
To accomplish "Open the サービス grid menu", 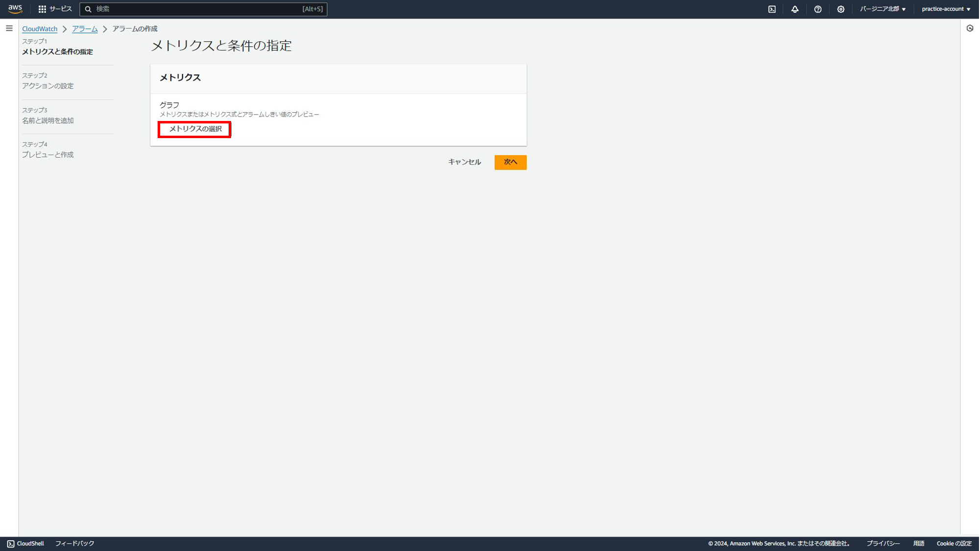I will tap(55, 9).
